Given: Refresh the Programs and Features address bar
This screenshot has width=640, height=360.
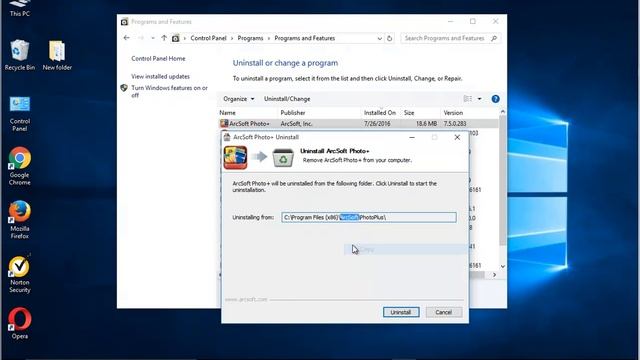Looking at the screenshot, I should 389,38.
